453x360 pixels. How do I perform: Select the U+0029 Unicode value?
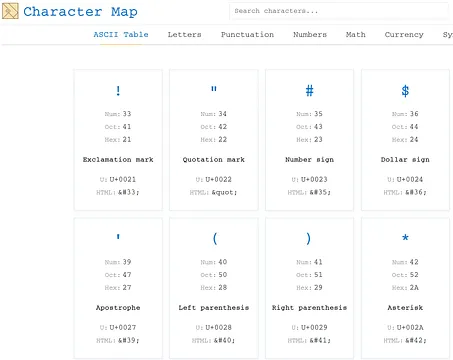[x=314, y=327]
